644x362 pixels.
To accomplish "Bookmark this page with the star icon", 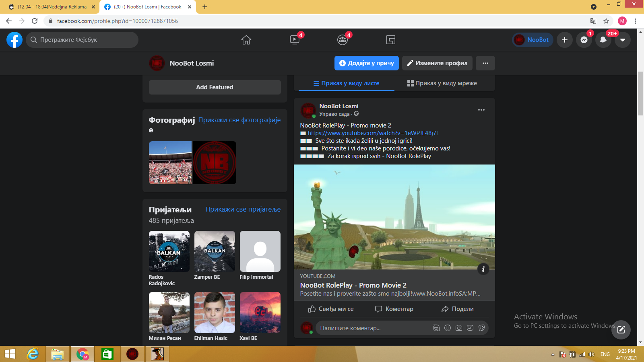I will point(606,21).
